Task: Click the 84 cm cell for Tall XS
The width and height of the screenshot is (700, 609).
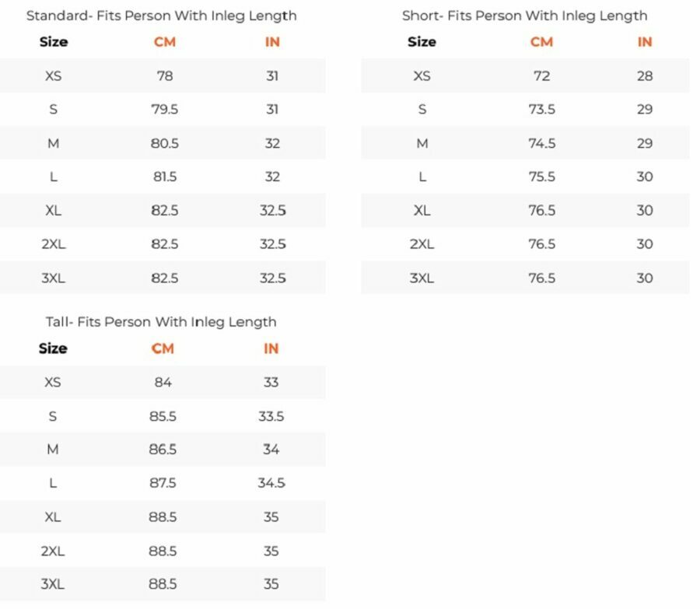Action: [163, 383]
